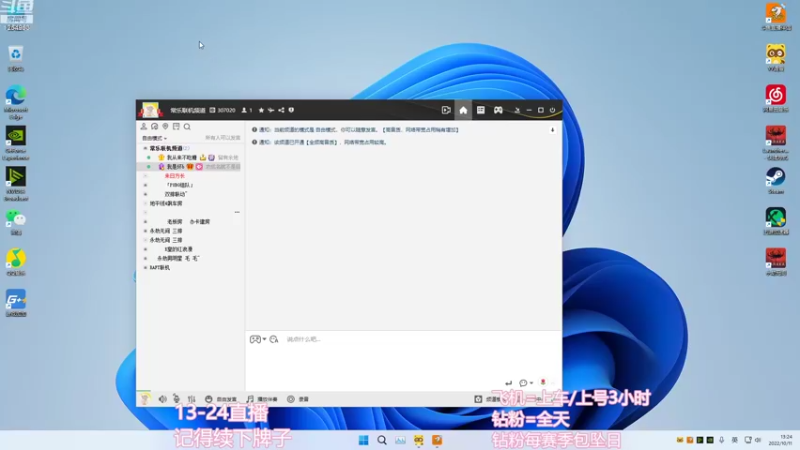
Task: Open the grid layout icon beside home
Action: [x=481, y=110]
